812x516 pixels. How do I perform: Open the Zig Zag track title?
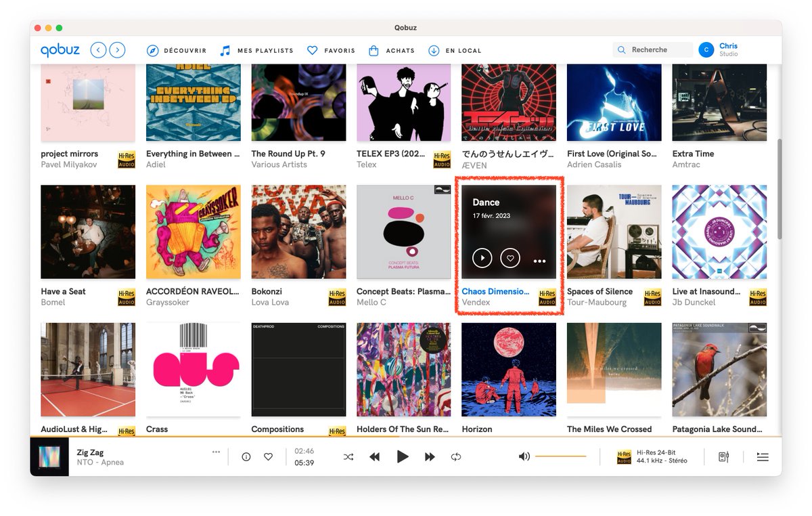(90, 452)
